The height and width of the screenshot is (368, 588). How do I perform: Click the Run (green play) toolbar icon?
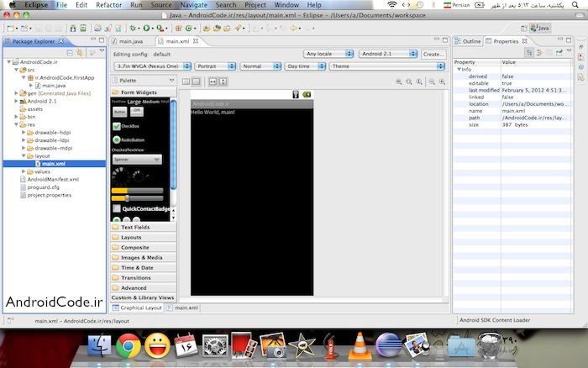144,28
